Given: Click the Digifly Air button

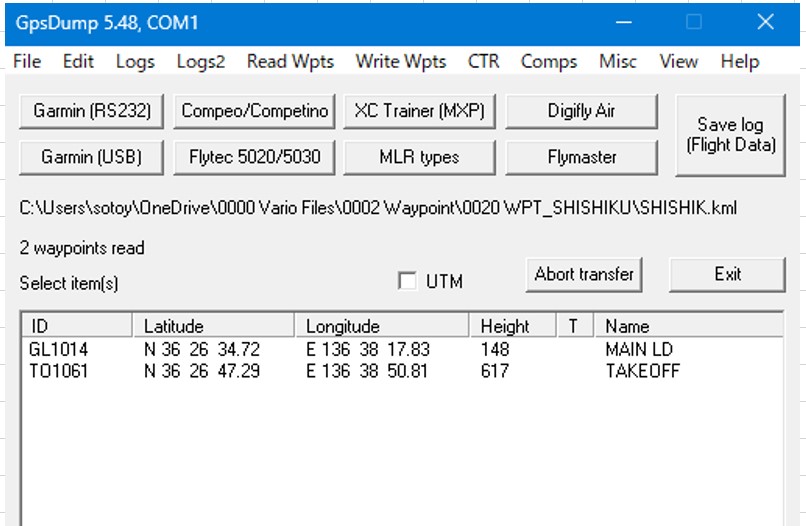Looking at the screenshot, I should 581,111.
